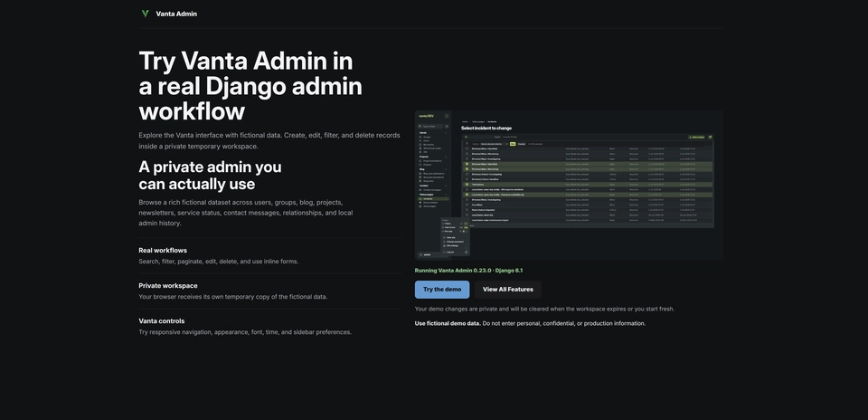Click the green Vanta V logo icon
This screenshot has height=420, width=868.
coord(145,14)
